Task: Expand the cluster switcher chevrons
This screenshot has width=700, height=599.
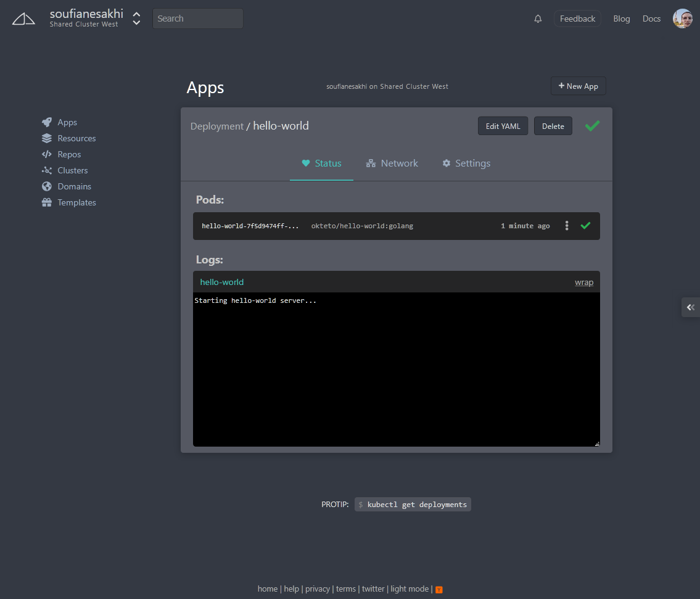Action: [x=136, y=19]
